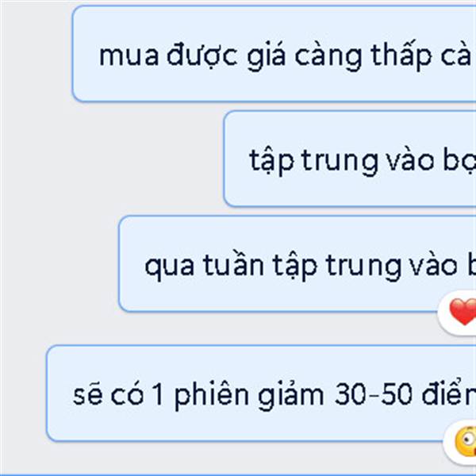
Task: Select the "sẽ có 1 phiên giảm" message
Action: click(261, 393)
